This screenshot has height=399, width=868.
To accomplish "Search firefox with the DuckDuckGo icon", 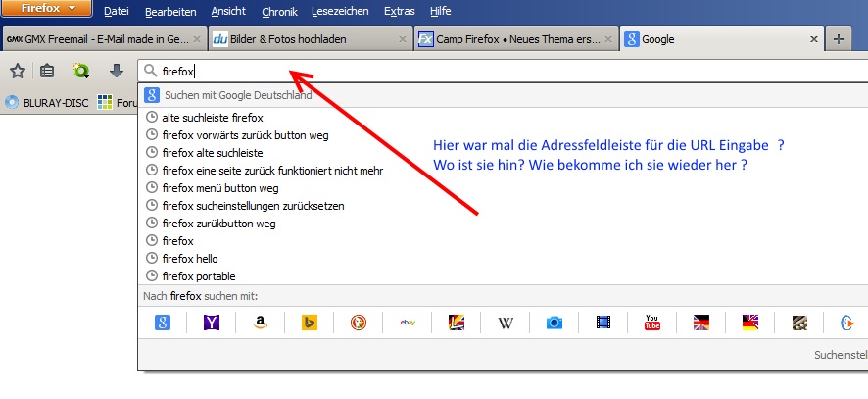I will point(359,323).
